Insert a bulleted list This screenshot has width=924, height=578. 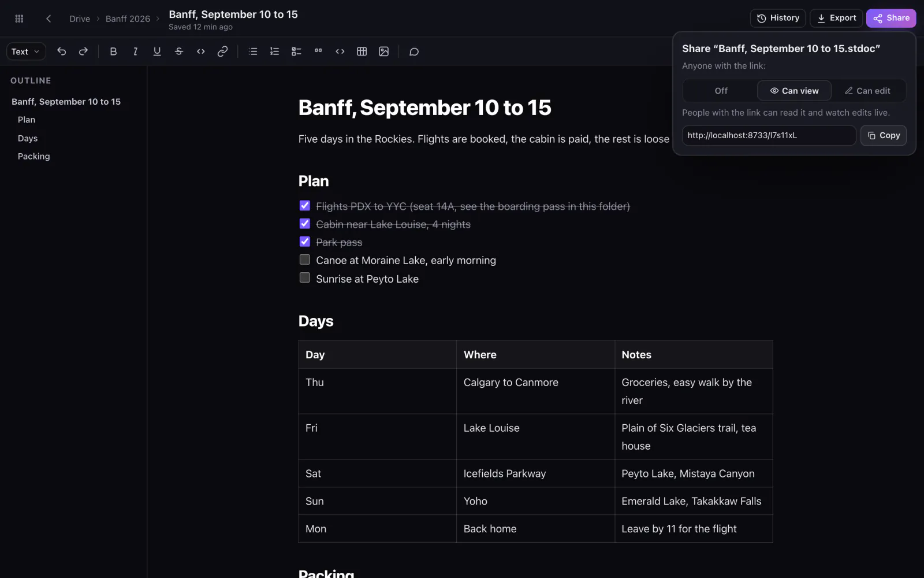pyautogui.click(x=253, y=51)
